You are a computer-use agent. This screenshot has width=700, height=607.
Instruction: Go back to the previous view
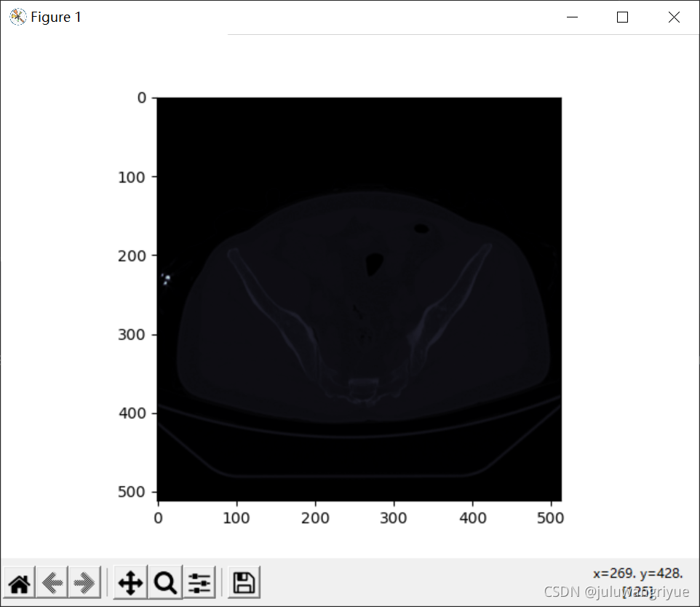(52, 582)
